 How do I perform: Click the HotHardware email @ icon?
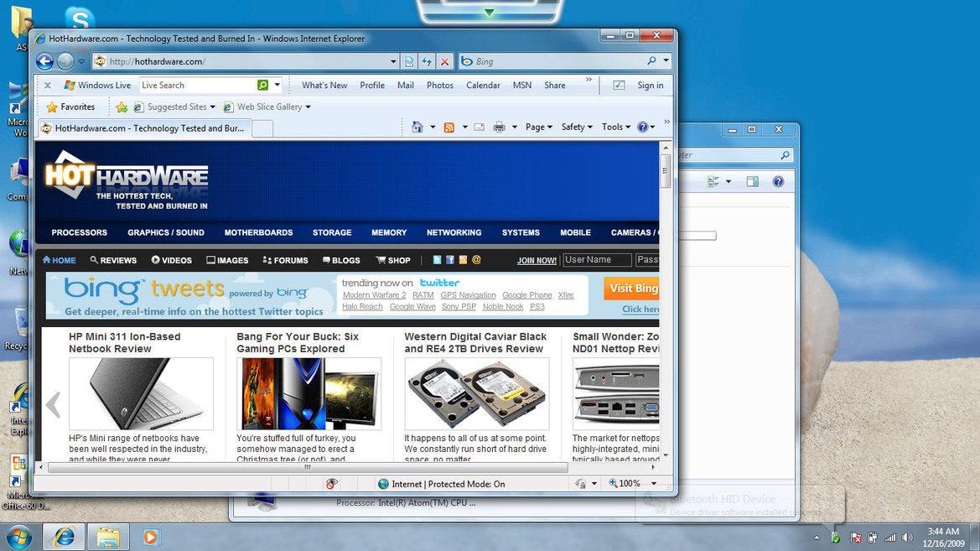[x=476, y=259]
